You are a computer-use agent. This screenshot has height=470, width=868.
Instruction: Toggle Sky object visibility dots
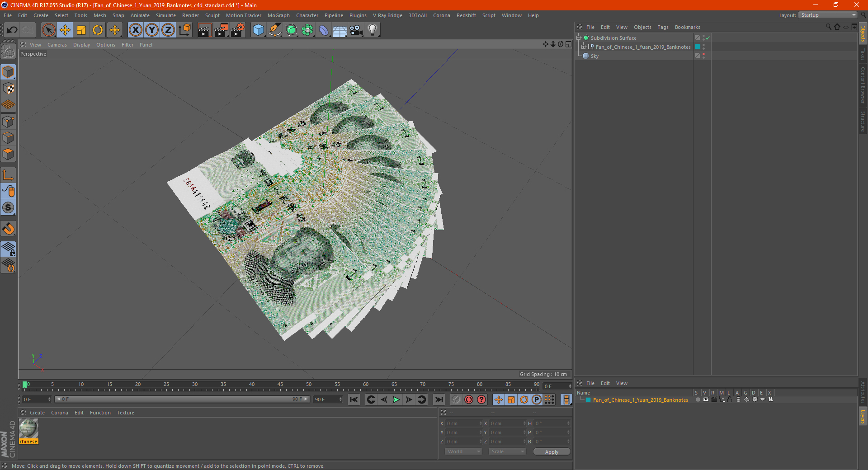coord(703,56)
